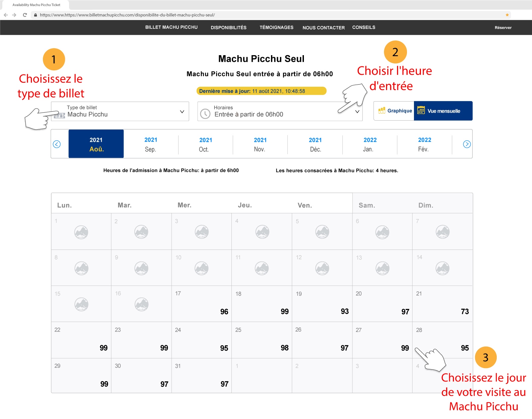This screenshot has height=419, width=532.
Task: Click the clock icon in Horaires field
Action: point(205,114)
